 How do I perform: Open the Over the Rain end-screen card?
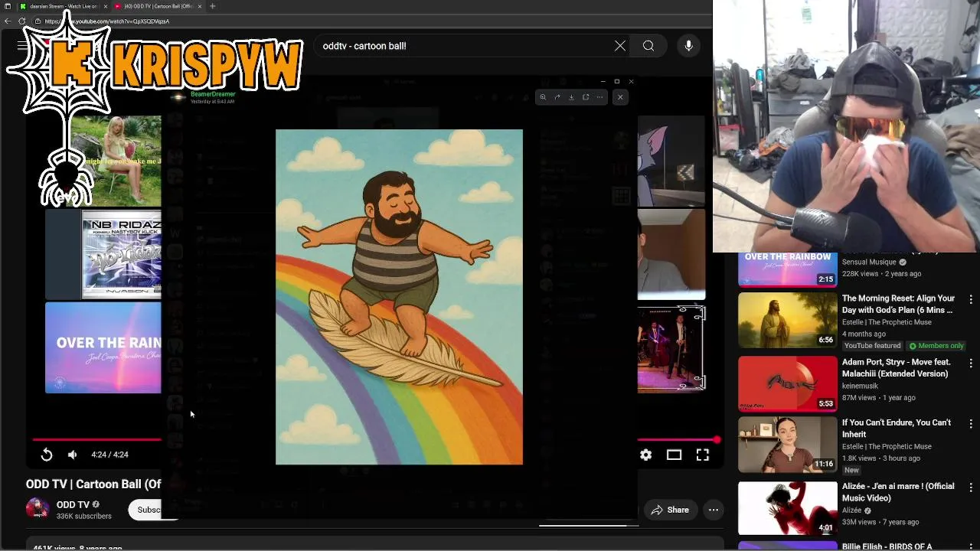tap(103, 347)
